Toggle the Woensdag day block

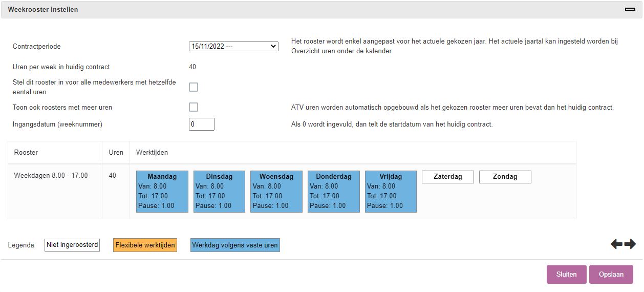point(276,191)
